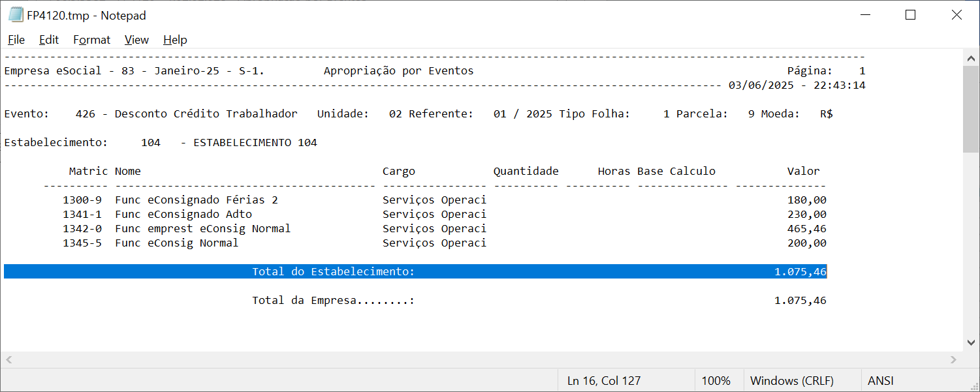The image size is (980, 392).
Task: Open the File menu
Action: [16, 40]
